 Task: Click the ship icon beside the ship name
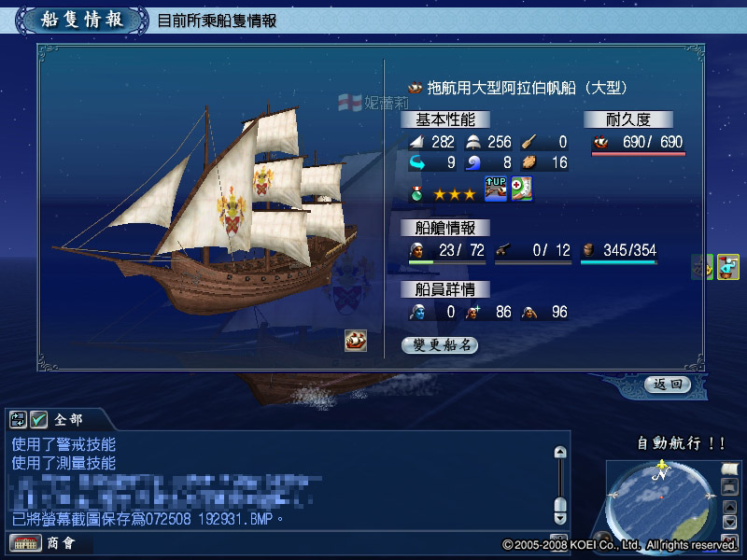coord(415,88)
